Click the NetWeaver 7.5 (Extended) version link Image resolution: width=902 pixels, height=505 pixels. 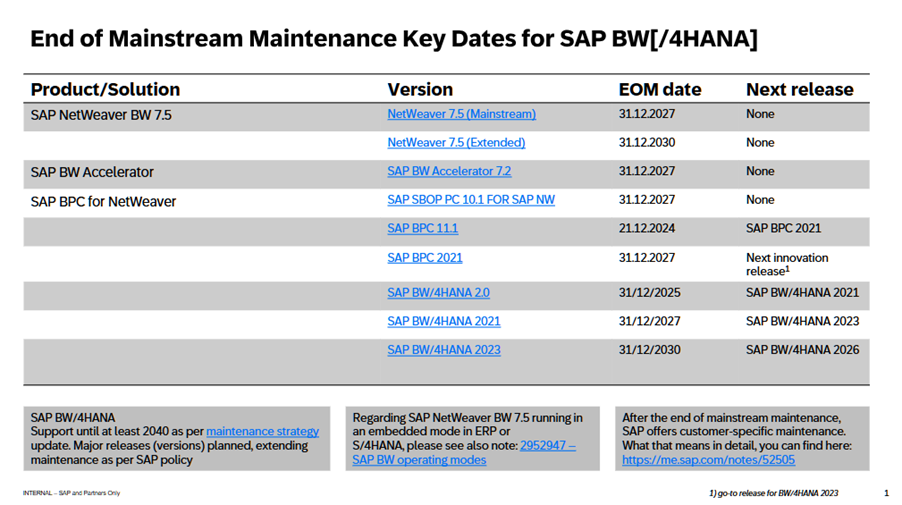[x=456, y=142]
